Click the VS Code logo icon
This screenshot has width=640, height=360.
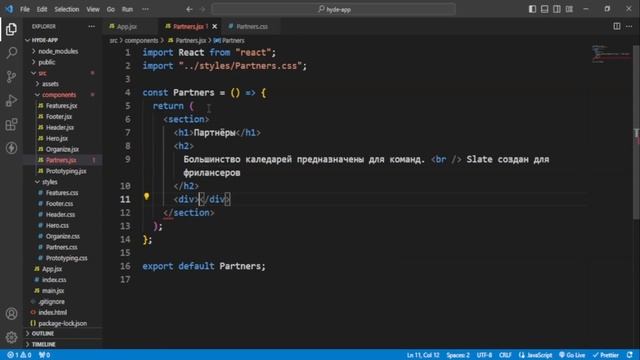point(9,9)
